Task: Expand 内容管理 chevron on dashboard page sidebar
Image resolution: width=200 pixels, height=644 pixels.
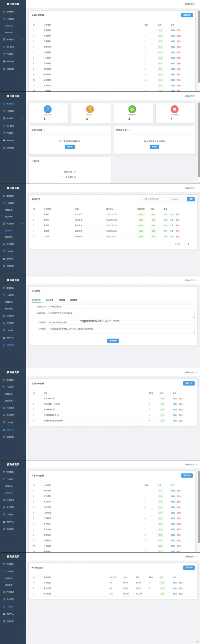Action: (x=23, y=119)
